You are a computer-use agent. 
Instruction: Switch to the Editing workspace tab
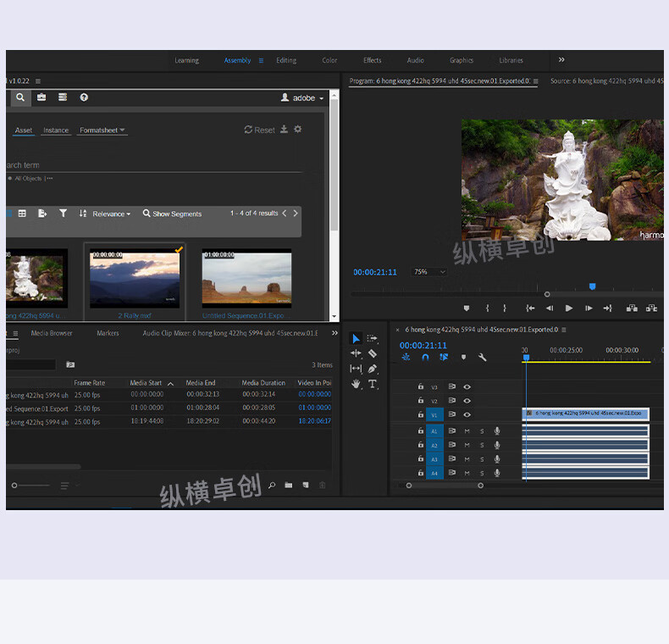pos(286,60)
